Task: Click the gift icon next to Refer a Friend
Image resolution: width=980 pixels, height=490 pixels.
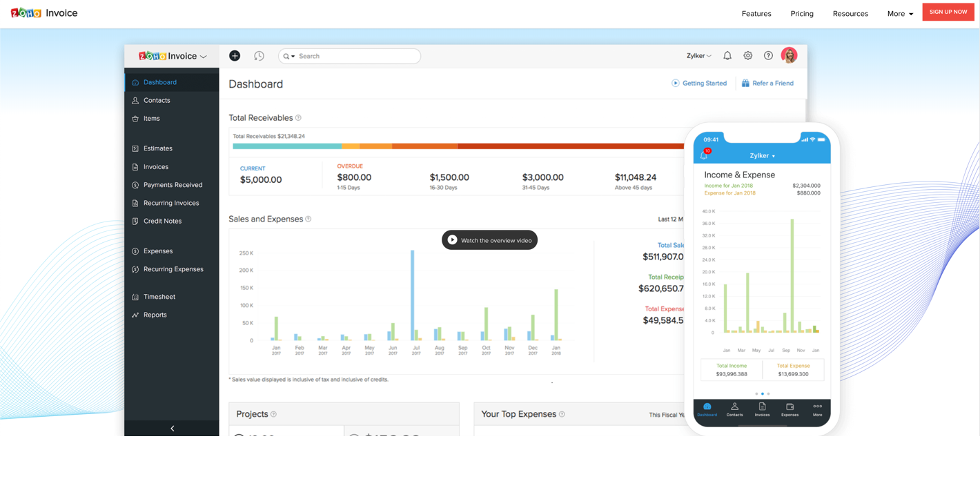Action: point(745,84)
